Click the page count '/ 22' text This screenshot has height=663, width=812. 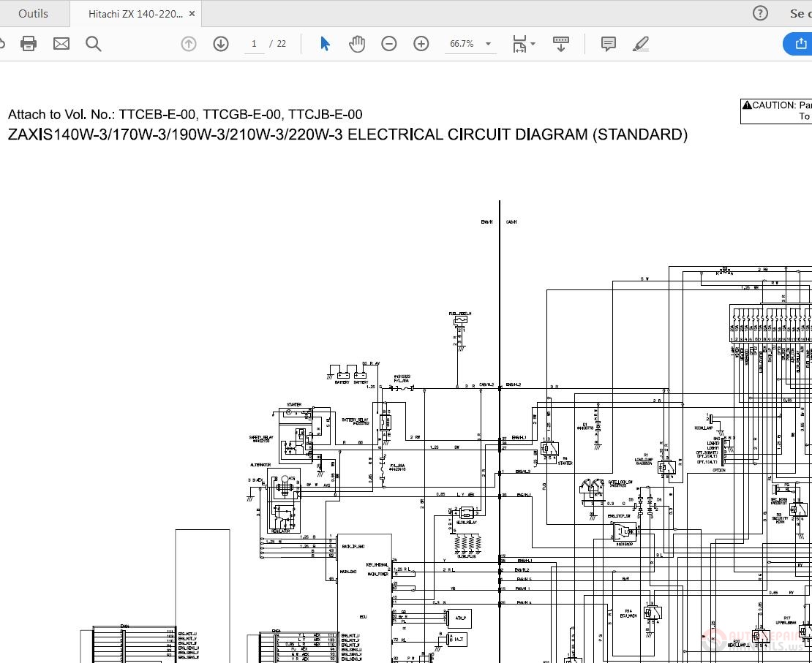tap(278, 44)
